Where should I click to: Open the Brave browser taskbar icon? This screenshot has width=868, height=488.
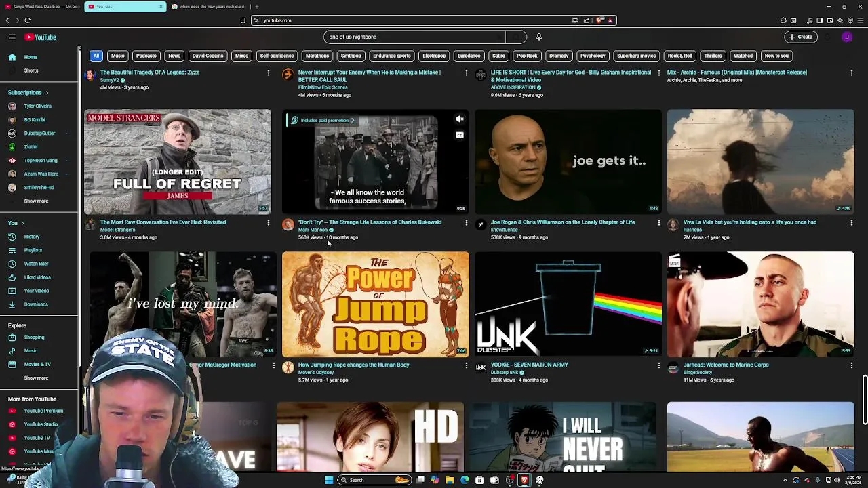point(524,480)
